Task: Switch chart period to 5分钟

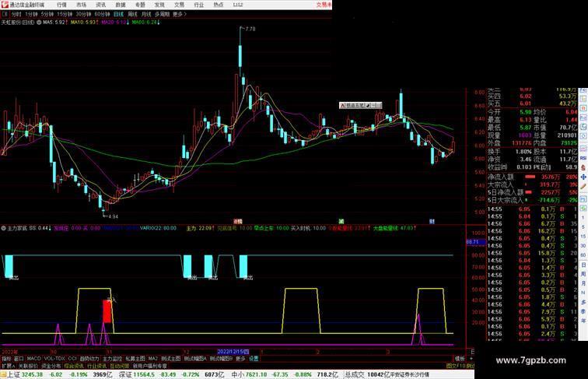Action: (47, 14)
